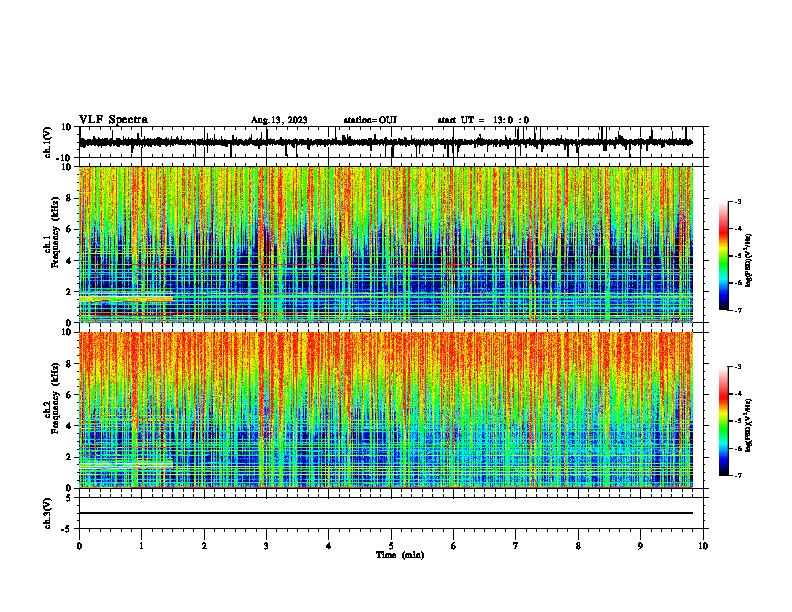Click the ch.1 voltage waveform trace
Image resolution: width=792 pixels, height=612 pixels.
coord(385,142)
